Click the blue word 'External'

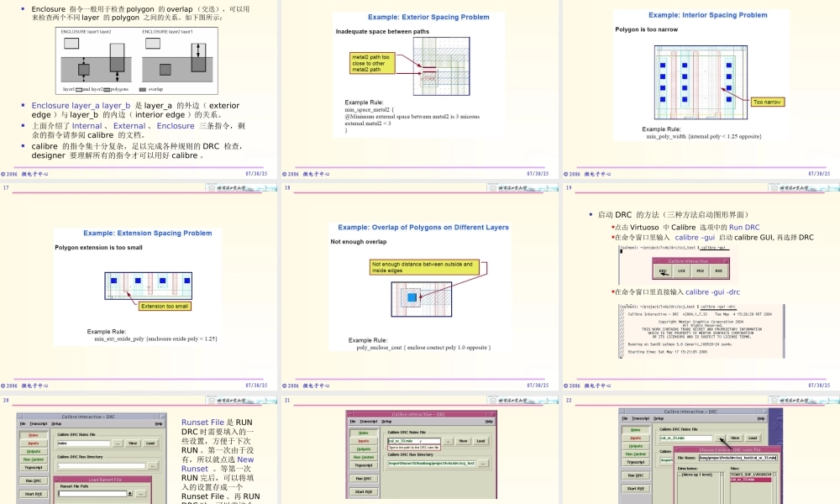tap(129, 126)
